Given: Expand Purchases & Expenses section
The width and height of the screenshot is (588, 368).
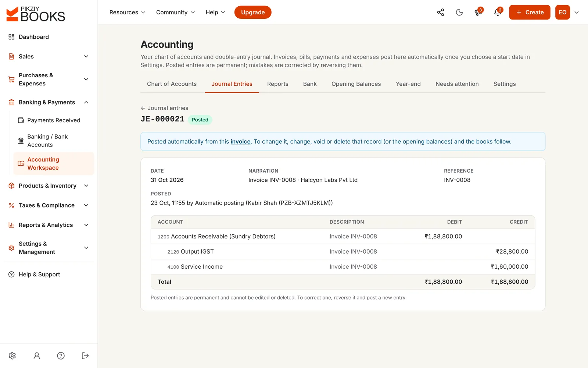Looking at the screenshot, I should (x=49, y=79).
